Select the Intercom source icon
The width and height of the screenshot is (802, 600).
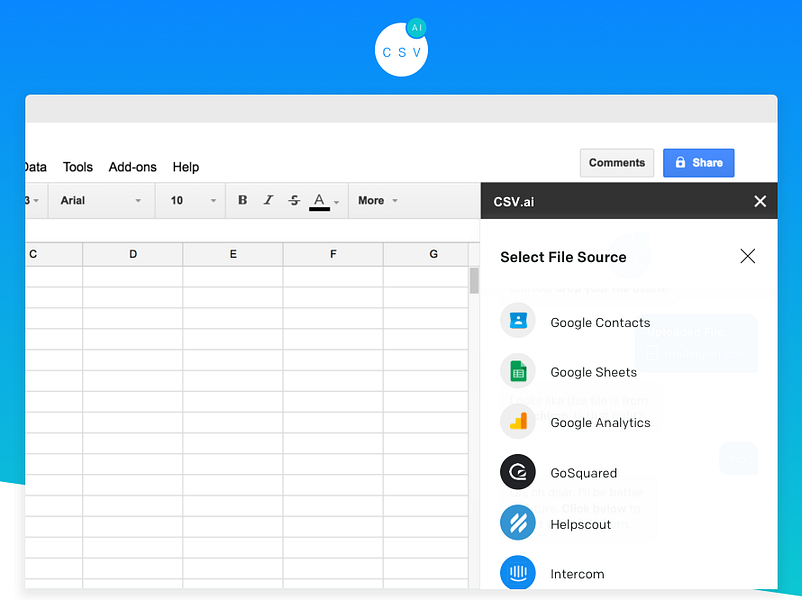(517, 572)
